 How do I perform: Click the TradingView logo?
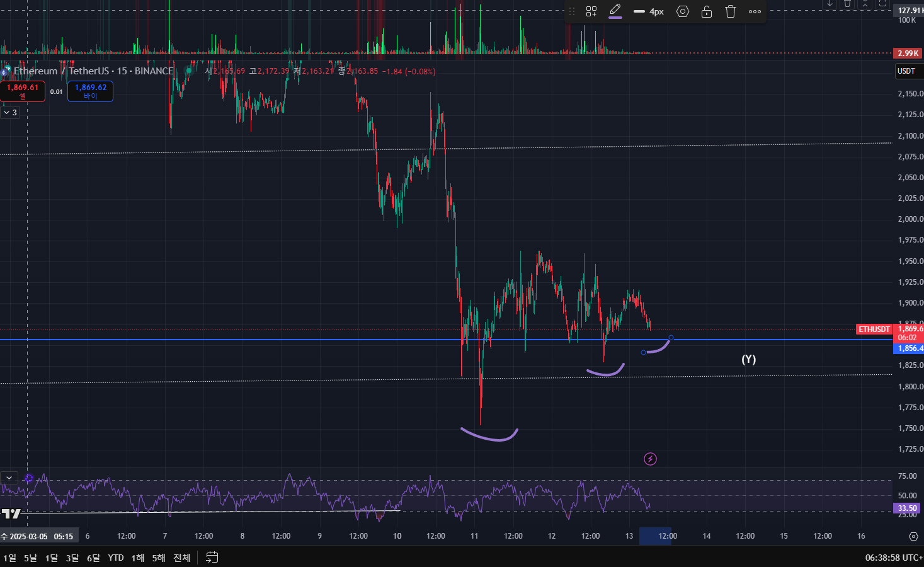pyautogui.click(x=11, y=513)
